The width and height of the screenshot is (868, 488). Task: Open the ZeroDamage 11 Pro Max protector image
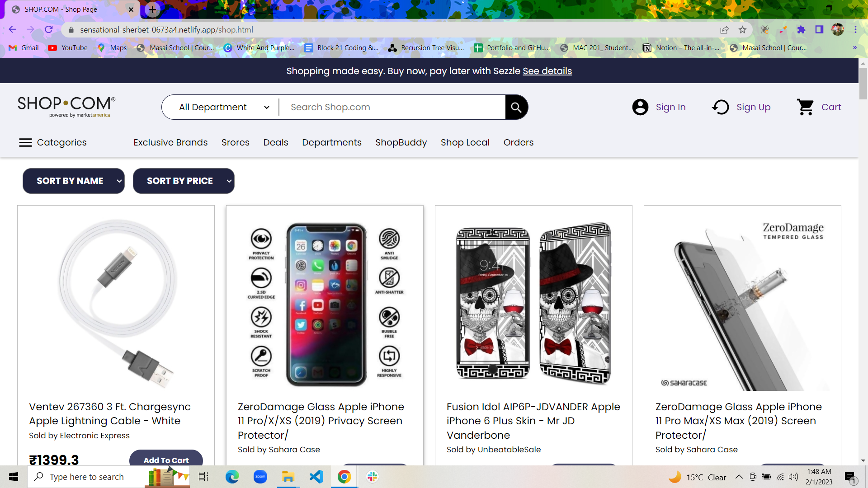[742, 303]
